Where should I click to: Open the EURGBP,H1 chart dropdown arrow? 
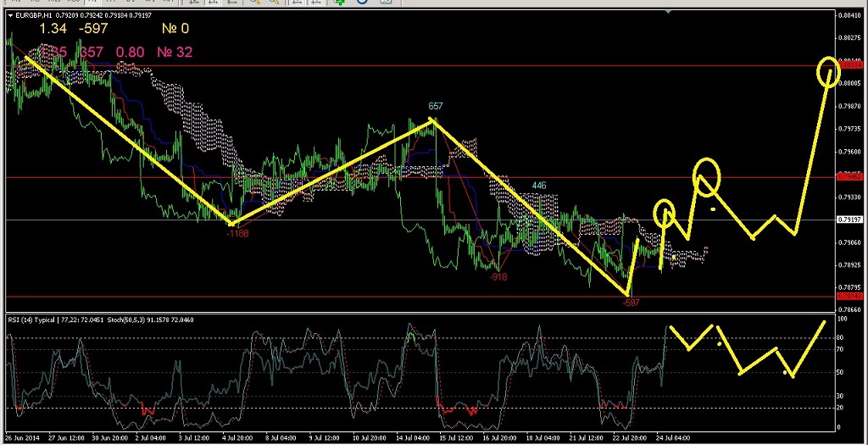(x=9, y=14)
